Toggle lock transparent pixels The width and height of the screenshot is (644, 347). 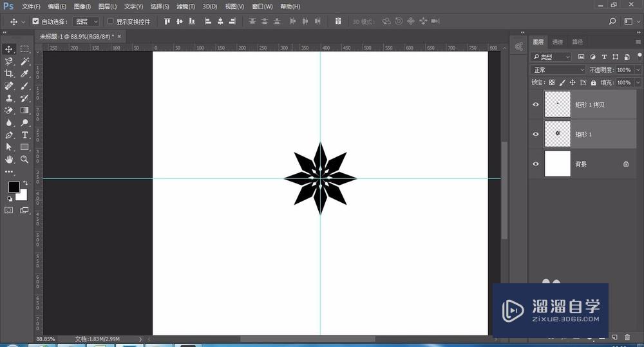pos(552,82)
